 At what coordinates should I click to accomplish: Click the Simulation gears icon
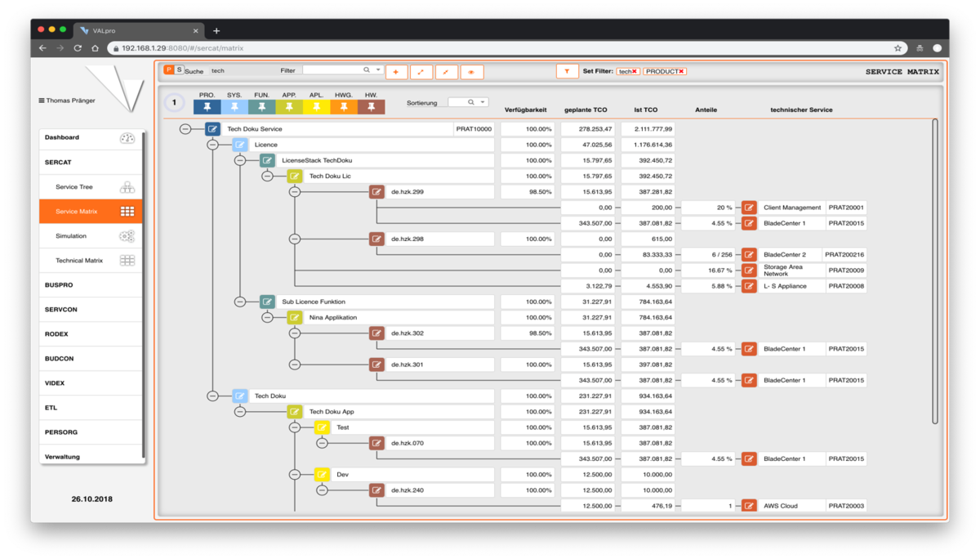[x=127, y=236]
